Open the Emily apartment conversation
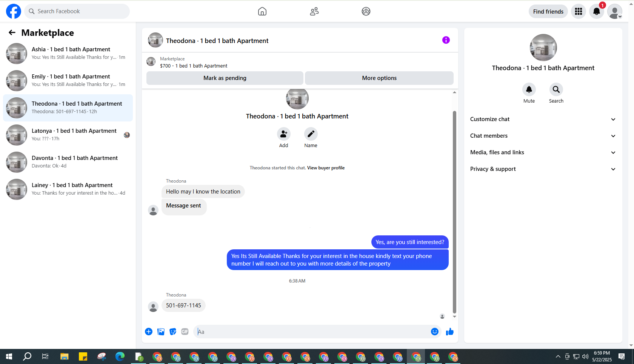The image size is (634, 364). (x=68, y=81)
